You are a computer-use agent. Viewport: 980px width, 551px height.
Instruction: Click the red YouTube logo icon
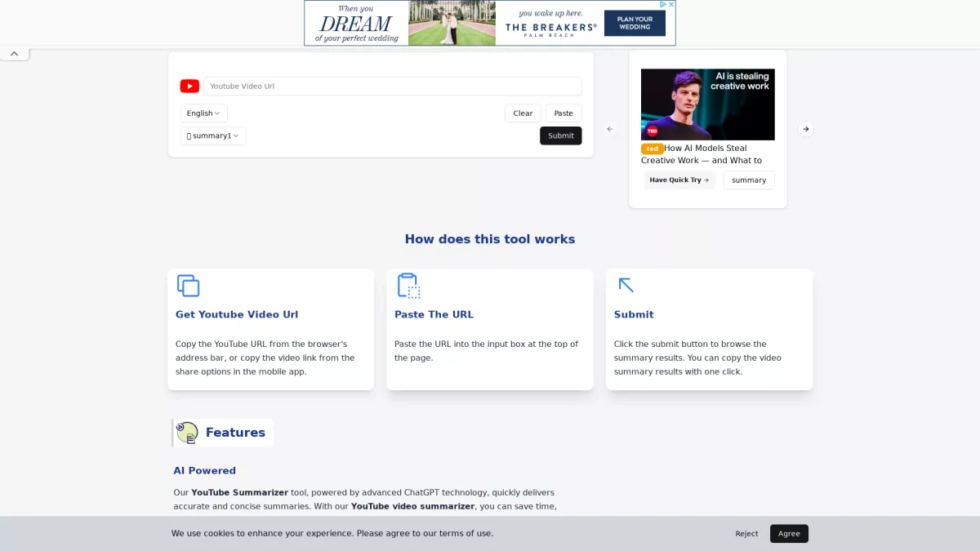189,87
